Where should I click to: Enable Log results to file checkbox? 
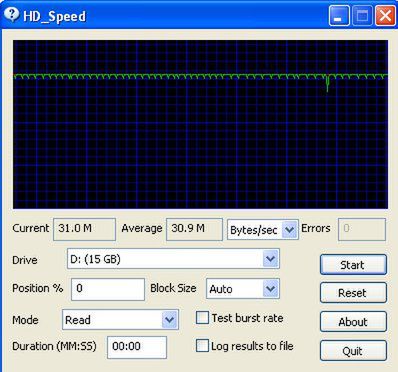click(x=202, y=346)
